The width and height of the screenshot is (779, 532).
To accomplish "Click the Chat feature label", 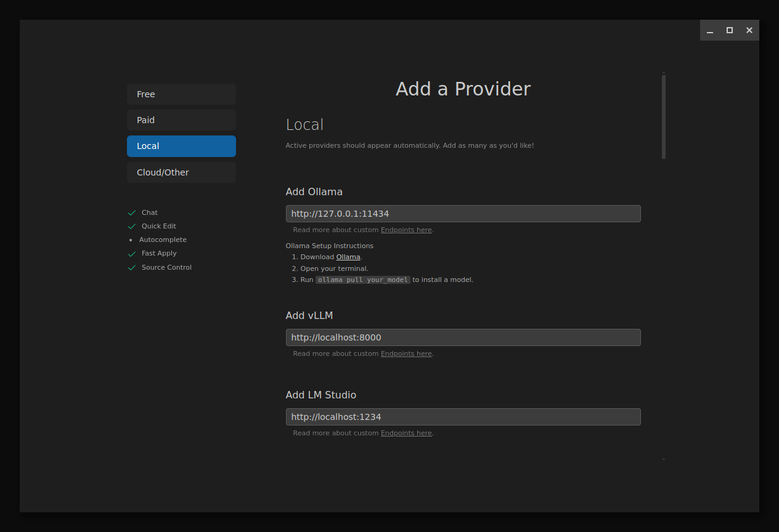I will 150,212.
